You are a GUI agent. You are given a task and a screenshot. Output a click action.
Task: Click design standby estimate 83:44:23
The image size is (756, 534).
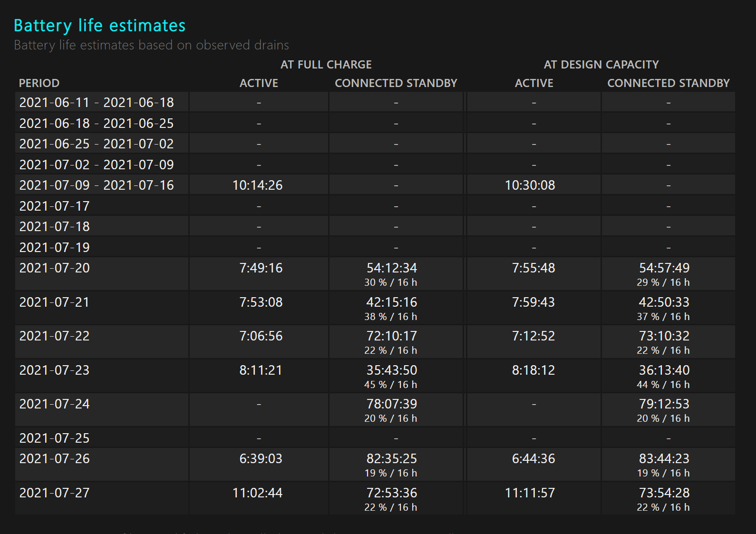pos(664,459)
